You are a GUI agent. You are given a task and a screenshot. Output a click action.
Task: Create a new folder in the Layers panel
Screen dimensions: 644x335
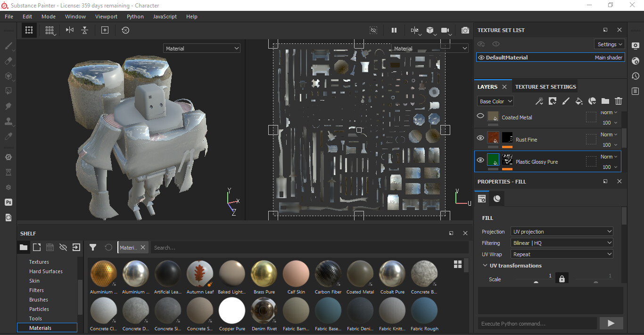coord(605,101)
